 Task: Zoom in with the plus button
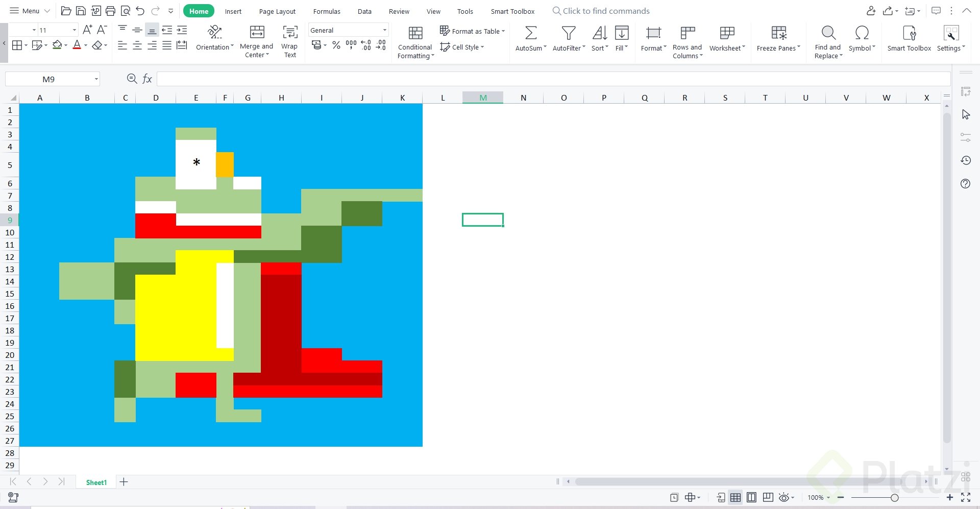pos(949,497)
